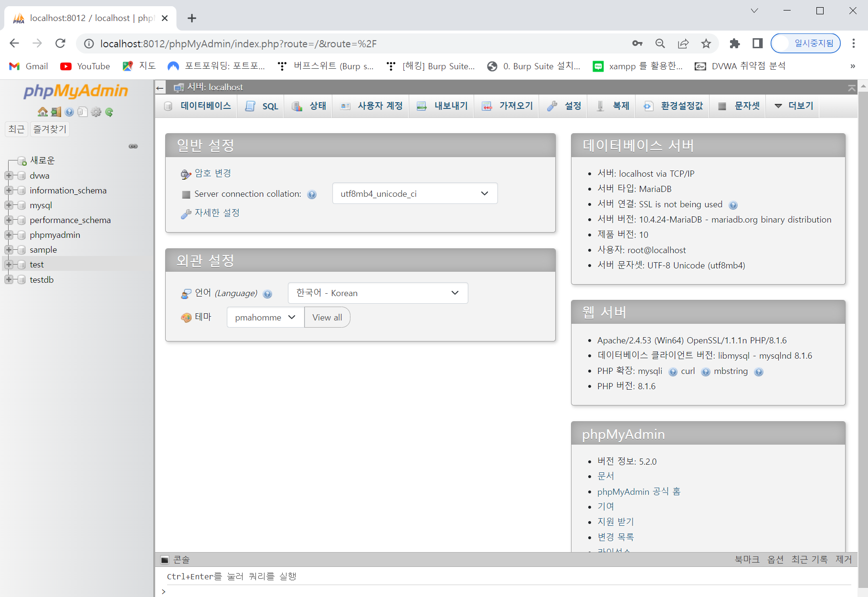Viewport: 868px width, 597px height.
Task: Click 새로운 to create a new database
Action: click(x=42, y=160)
